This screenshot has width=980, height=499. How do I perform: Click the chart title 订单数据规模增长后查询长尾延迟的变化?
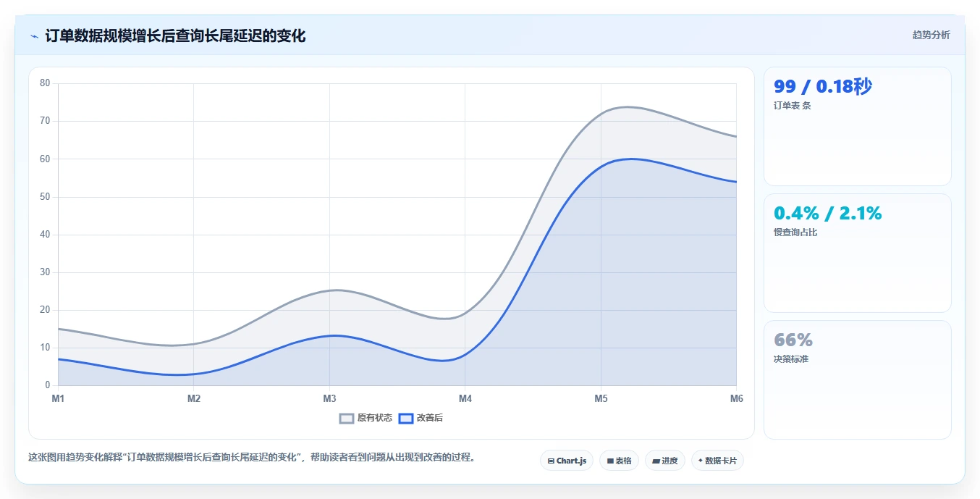(175, 35)
